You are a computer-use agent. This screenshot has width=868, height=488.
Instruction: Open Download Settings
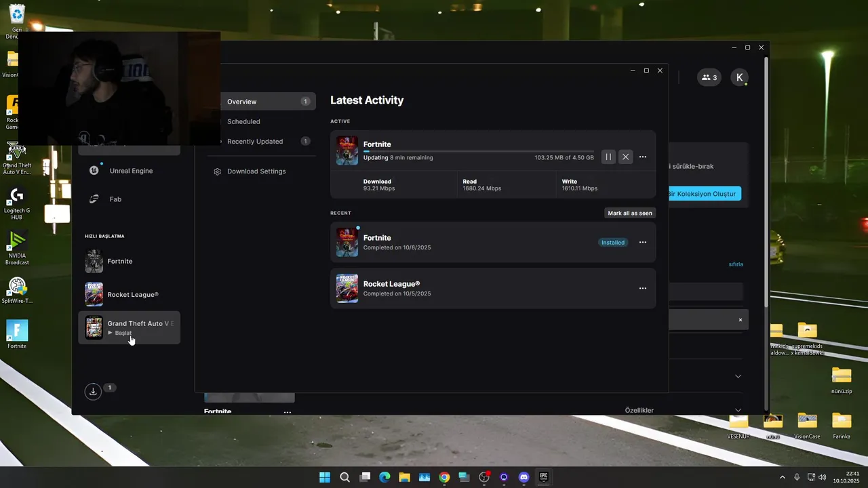tap(256, 171)
